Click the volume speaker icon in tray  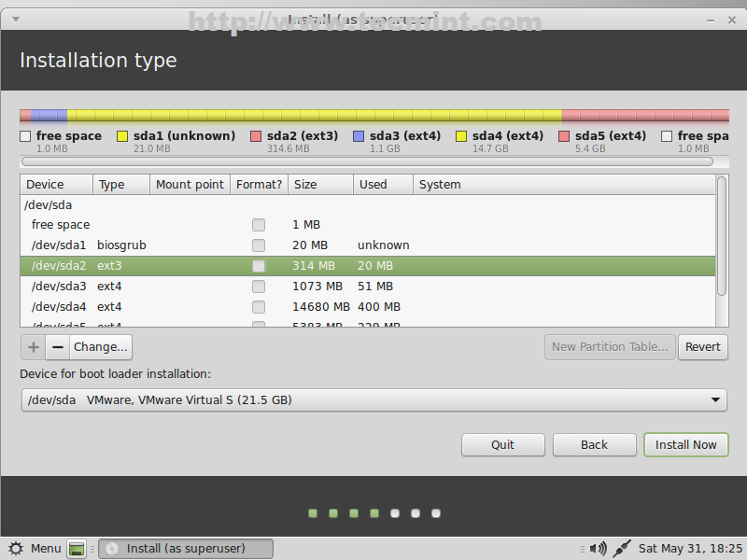point(599,549)
